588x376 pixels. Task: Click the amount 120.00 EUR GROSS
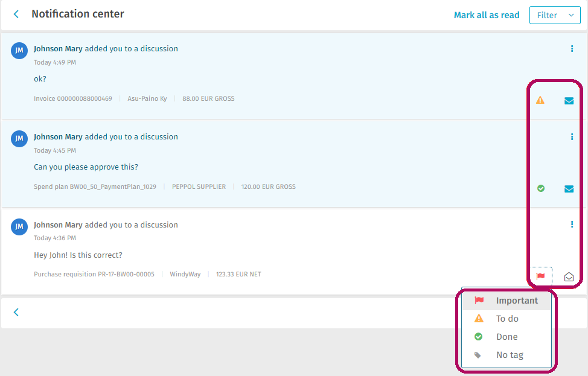(x=269, y=186)
